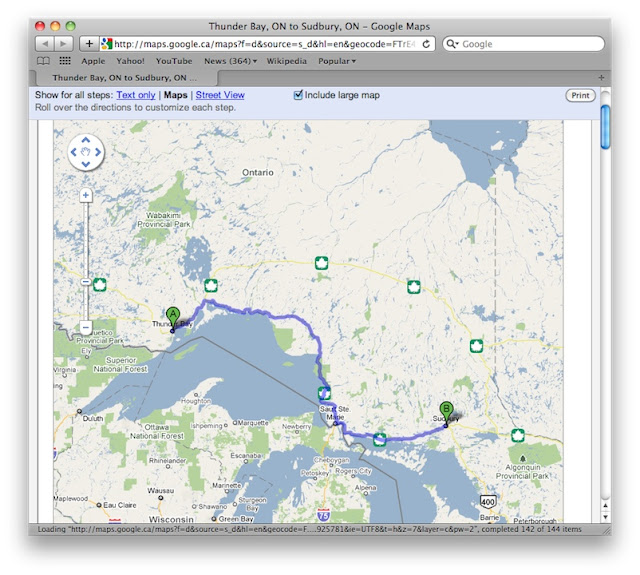Zoom in with the map plus button

pos(86,195)
